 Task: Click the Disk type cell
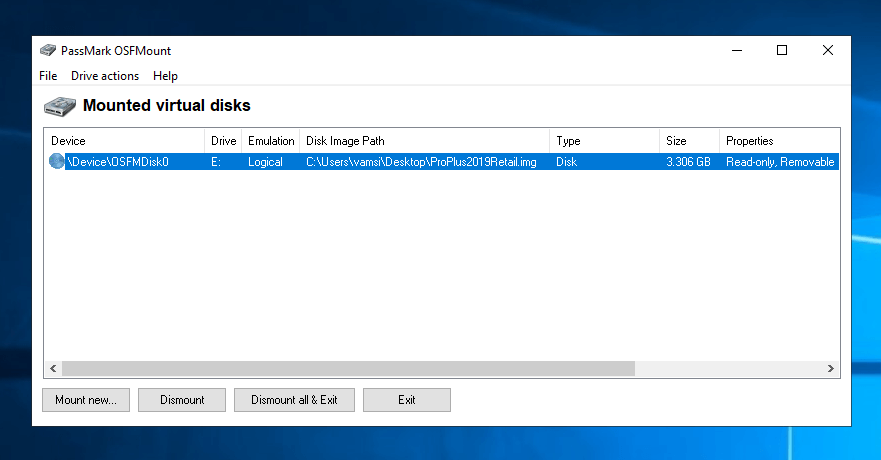pyautogui.click(x=566, y=162)
